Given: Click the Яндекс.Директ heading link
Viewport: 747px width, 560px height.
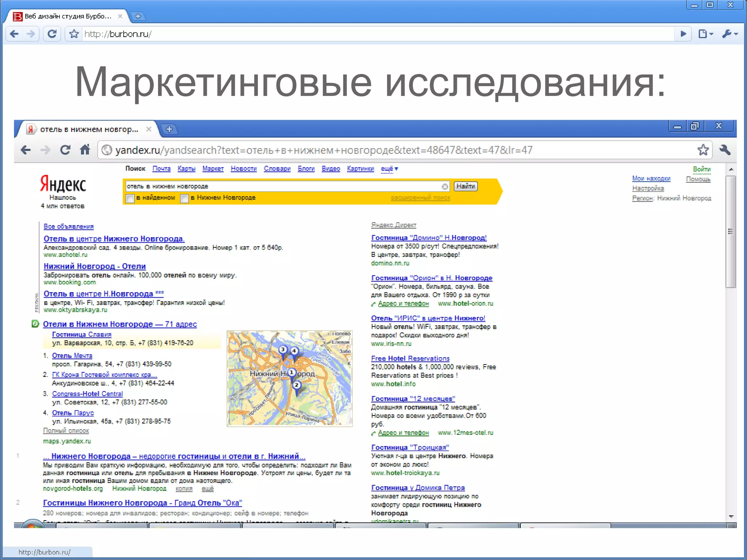Looking at the screenshot, I should [394, 225].
